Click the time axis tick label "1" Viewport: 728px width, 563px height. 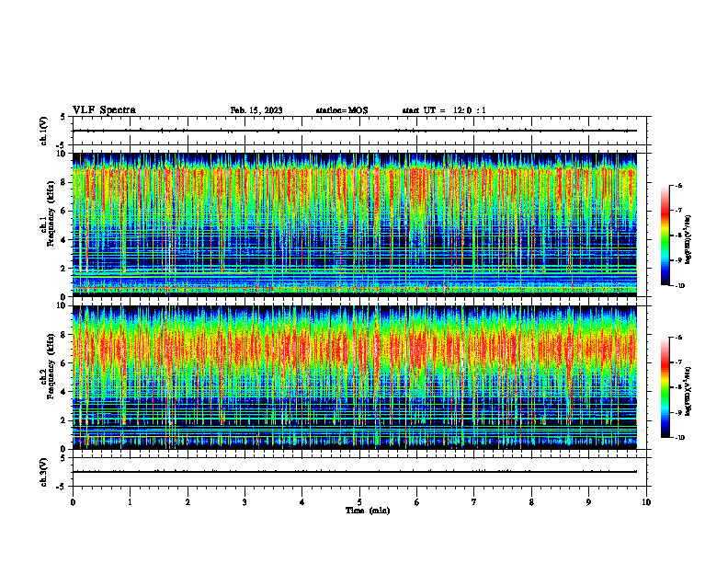point(130,502)
